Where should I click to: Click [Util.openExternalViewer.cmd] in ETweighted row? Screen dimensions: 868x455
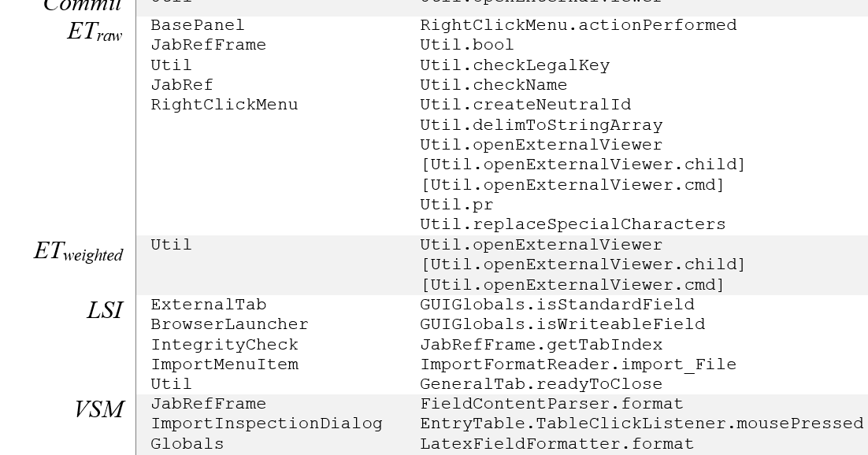(x=573, y=284)
